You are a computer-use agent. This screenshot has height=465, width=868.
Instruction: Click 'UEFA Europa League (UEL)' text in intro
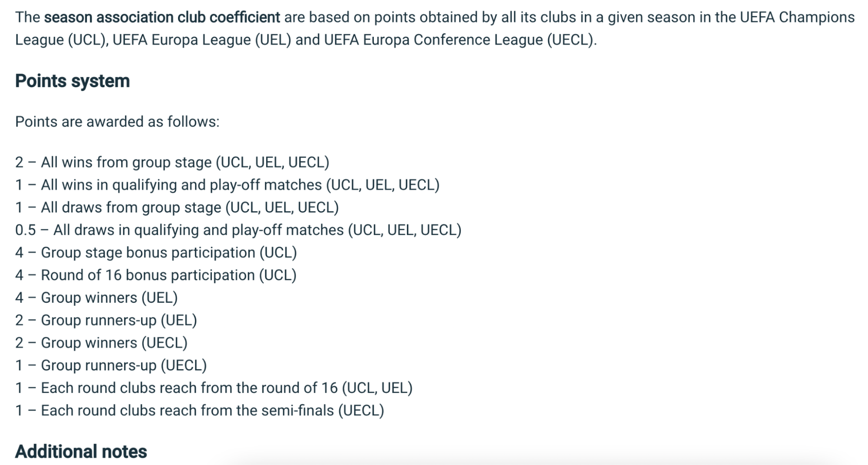202,40
